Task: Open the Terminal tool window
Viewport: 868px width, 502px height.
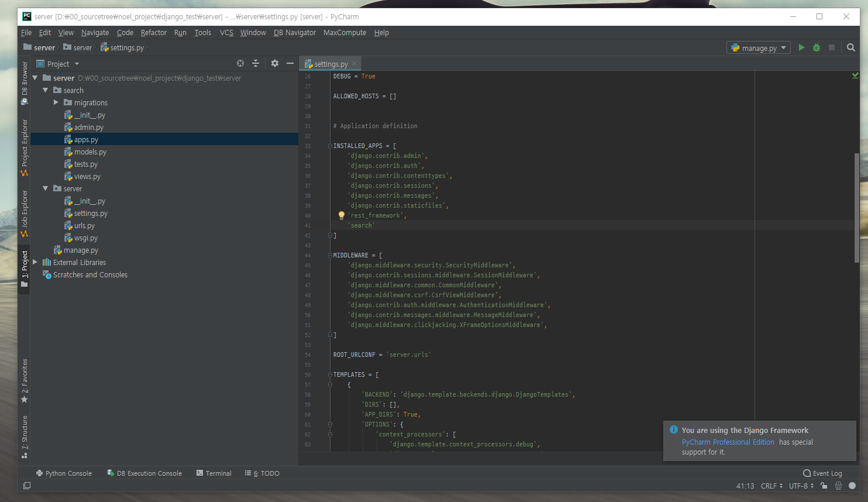Action: tap(214, 473)
